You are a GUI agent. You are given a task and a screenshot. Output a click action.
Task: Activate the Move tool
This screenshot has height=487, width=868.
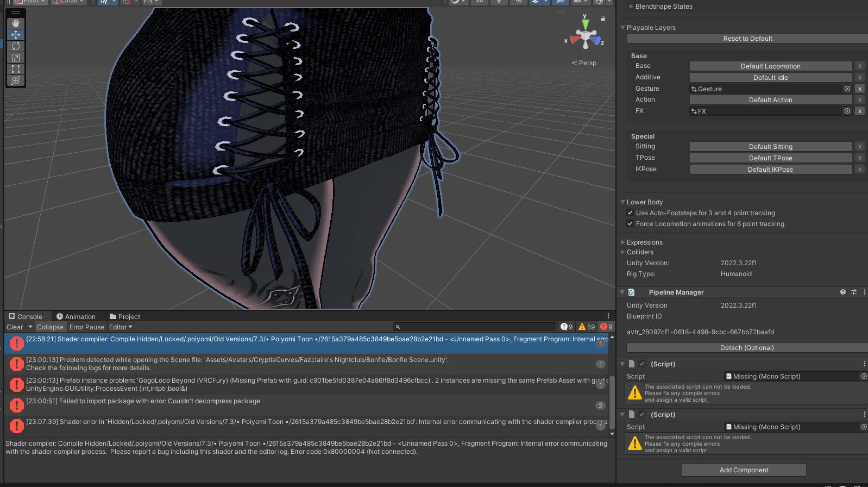(x=16, y=35)
